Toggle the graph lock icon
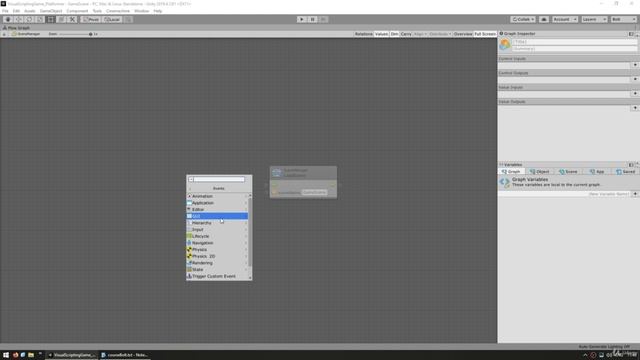The width and height of the screenshot is (640, 360). 4,34
